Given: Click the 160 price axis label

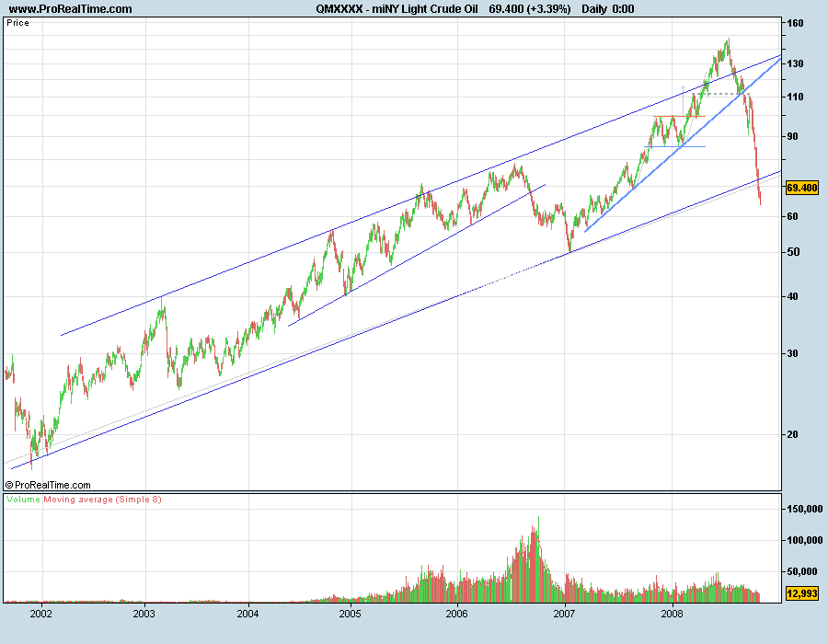Looking at the screenshot, I should [x=795, y=23].
